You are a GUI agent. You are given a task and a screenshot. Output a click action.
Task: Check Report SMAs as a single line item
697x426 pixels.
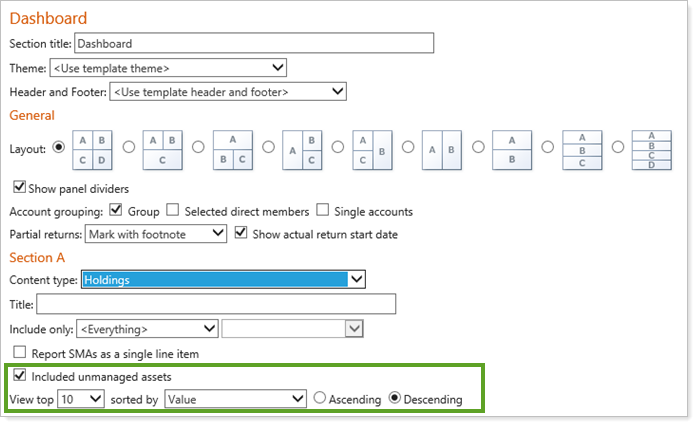[19, 352]
